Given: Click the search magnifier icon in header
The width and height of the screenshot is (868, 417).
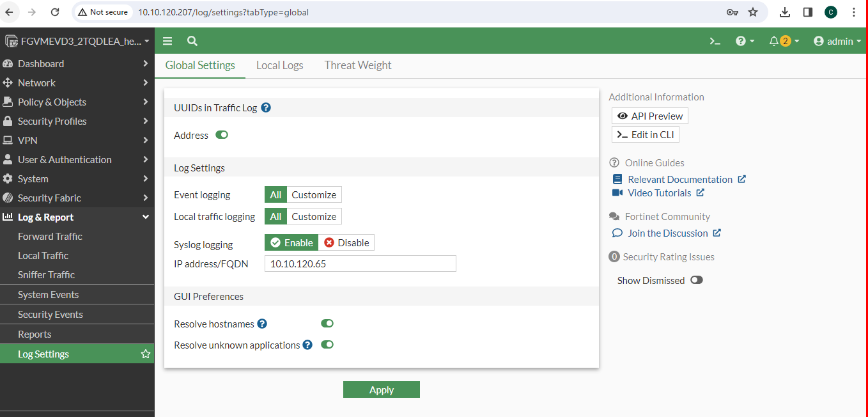Looking at the screenshot, I should [192, 42].
